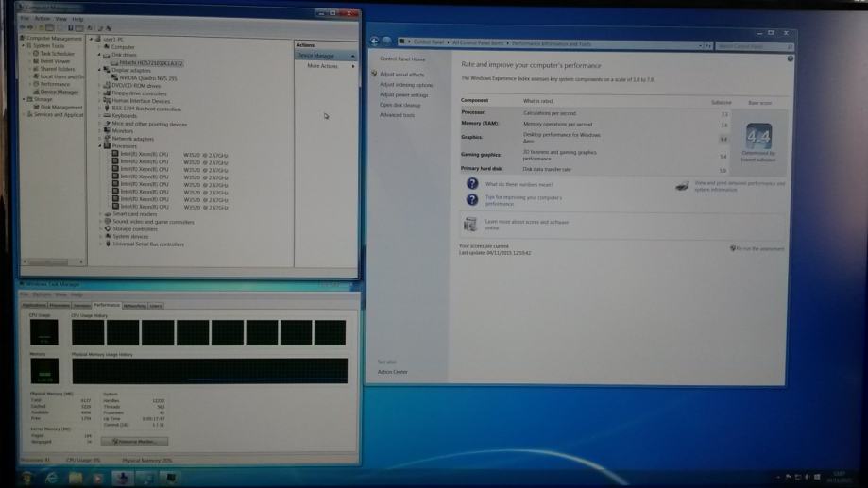Open Disk Management under Storage
The height and width of the screenshot is (488, 868).
(60, 107)
